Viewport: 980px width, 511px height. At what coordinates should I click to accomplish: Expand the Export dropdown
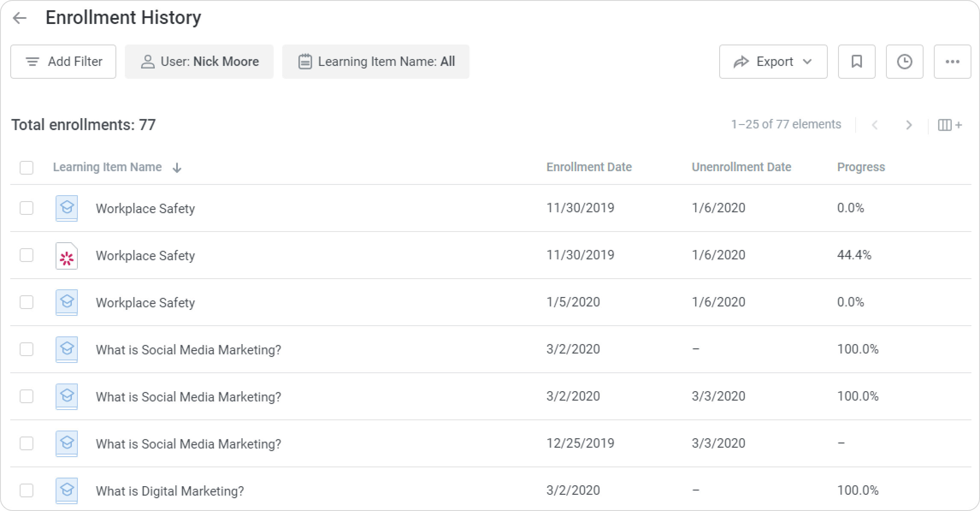click(x=773, y=62)
